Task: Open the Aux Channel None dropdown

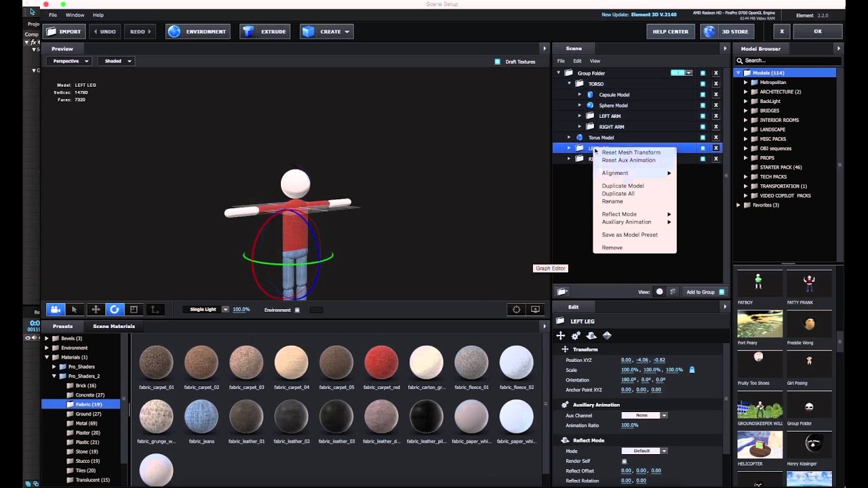Action: (644, 415)
